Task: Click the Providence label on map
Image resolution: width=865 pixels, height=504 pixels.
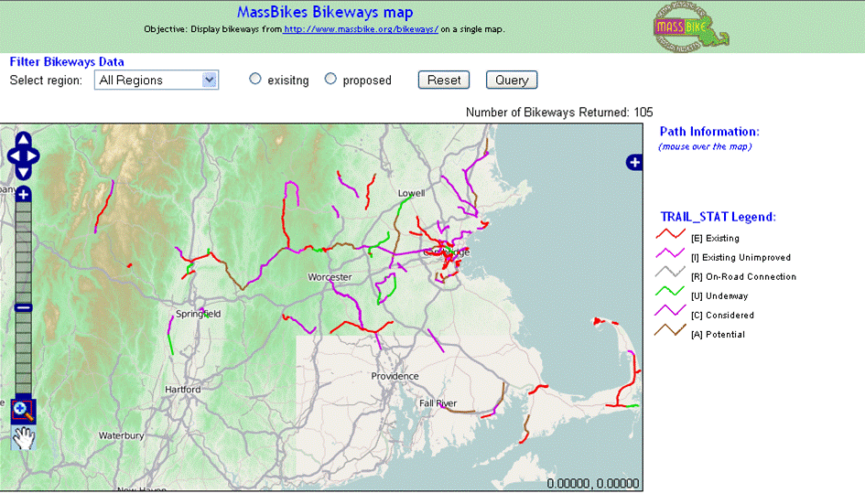Action: click(x=395, y=376)
